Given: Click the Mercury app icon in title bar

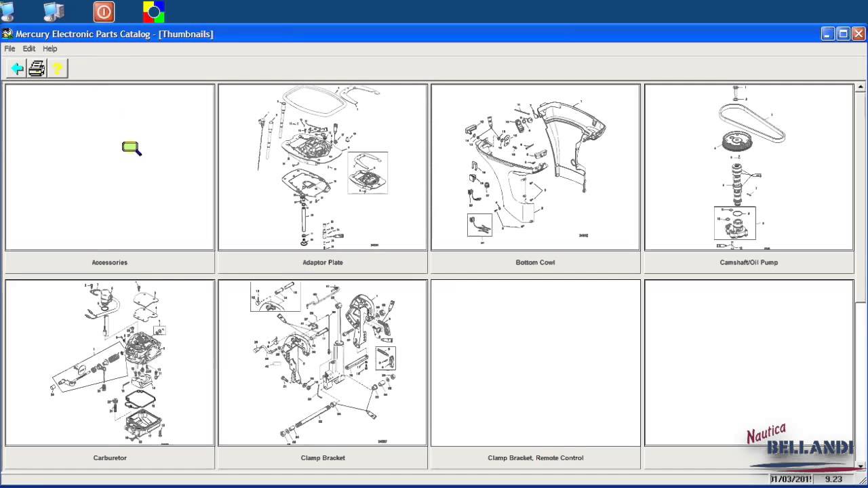Looking at the screenshot, I should [7, 34].
